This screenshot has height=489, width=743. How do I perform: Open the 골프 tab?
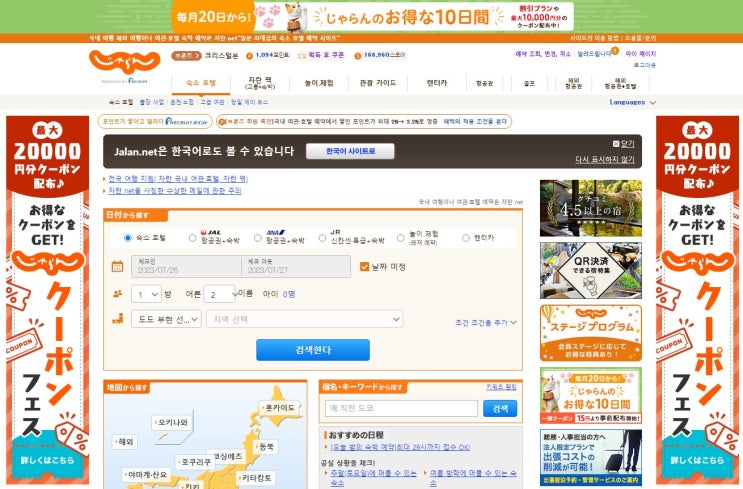point(529,83)
